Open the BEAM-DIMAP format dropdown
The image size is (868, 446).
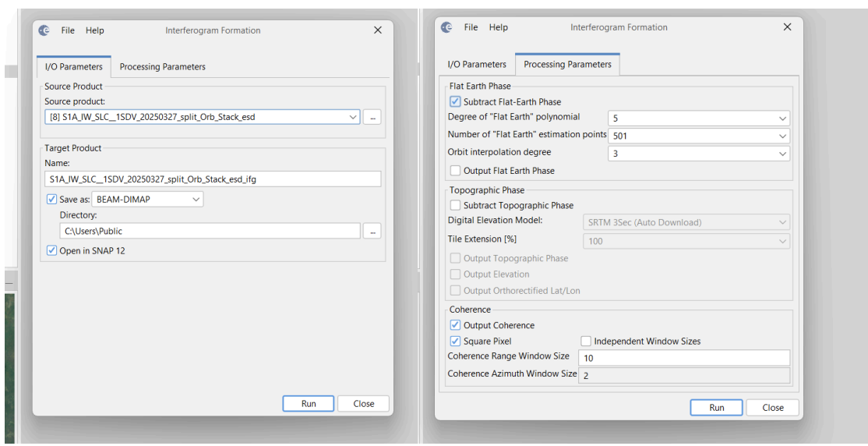pyautogui.click(x=147, y=199)
